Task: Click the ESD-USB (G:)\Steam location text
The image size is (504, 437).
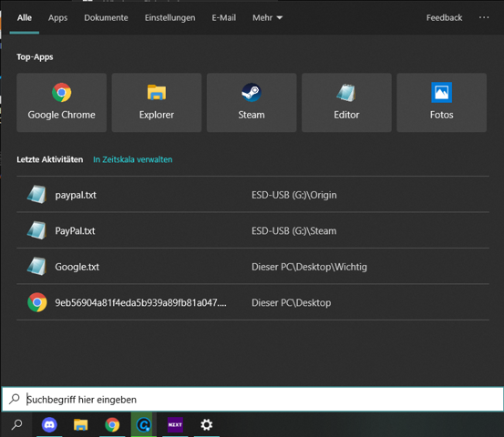Action: [293, 231]
